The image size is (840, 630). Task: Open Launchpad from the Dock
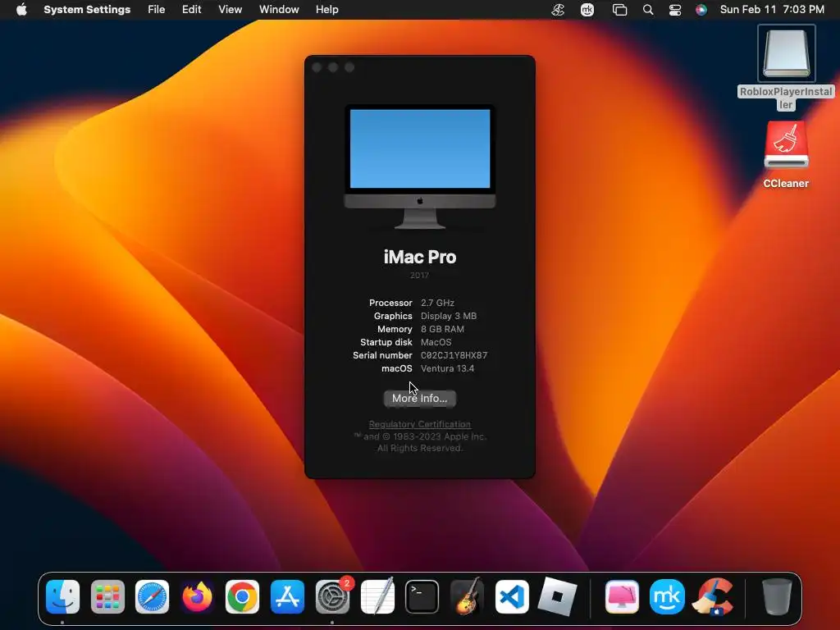coord(107,596)
